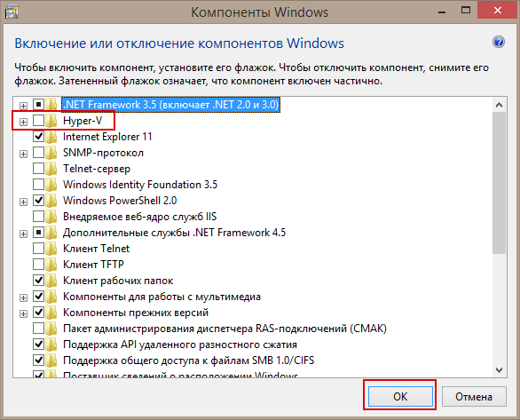520x420 pixels.
Task: Confirm changes with the OK button
Action: pos(400,396)
